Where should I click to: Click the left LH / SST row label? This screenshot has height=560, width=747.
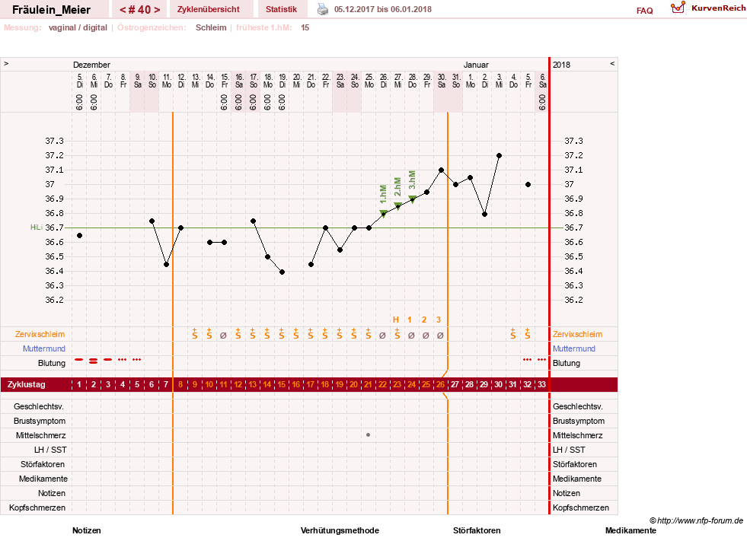(50, 450)
